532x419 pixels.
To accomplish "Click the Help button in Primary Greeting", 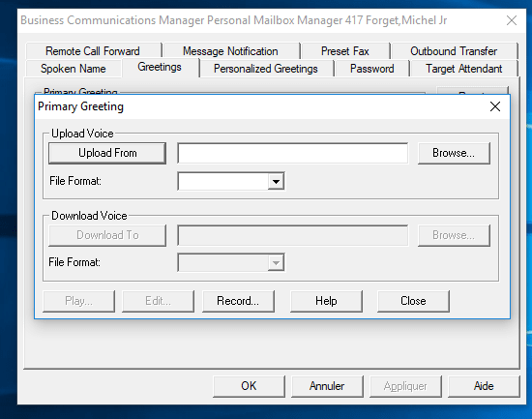I will (326, 301).
